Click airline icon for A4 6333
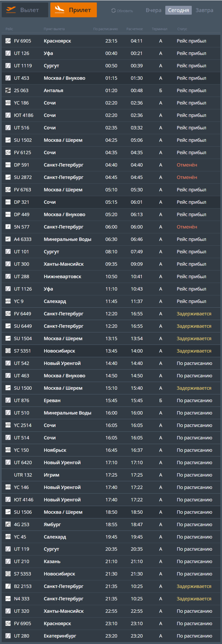 (x=8, y=239)
